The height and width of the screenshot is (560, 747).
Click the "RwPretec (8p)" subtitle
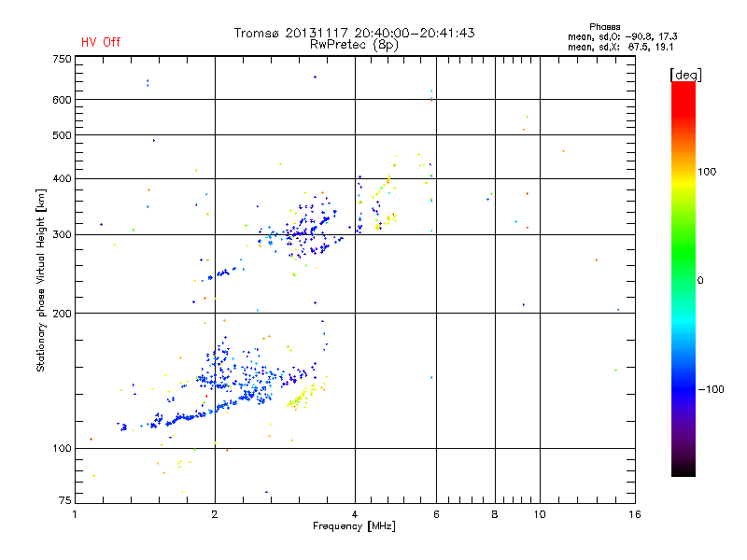pyautogui.click(x=354, y=45)
